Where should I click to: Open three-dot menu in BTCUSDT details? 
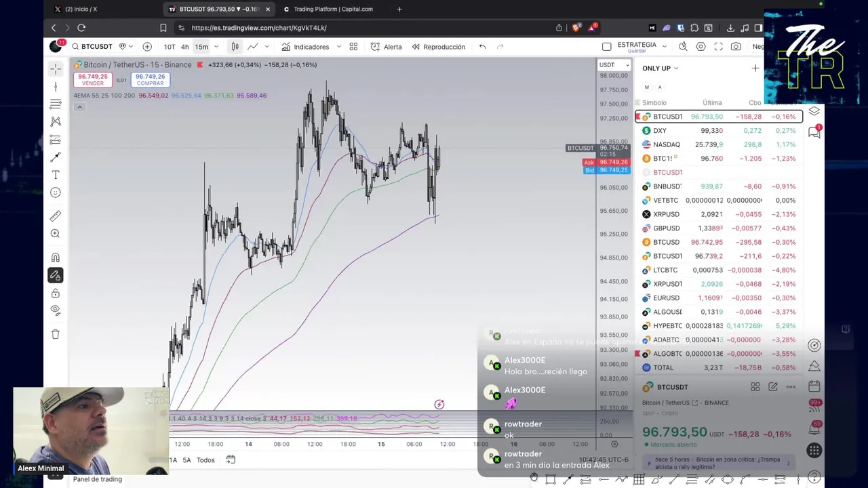pyautogui.click(x=791, y=387)
